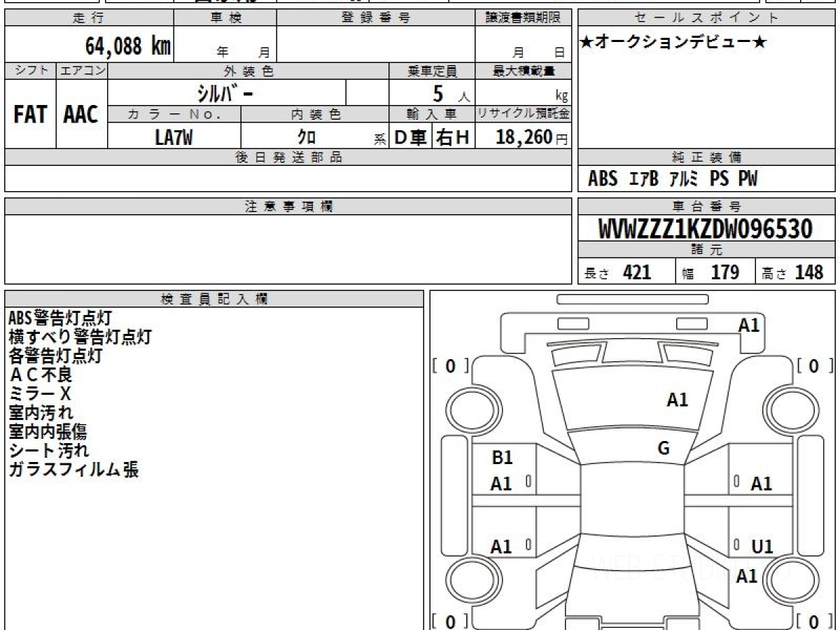Select the エアB equipment entry
The height and width of the screenshot is (630, 840).
tap(644, 180)
